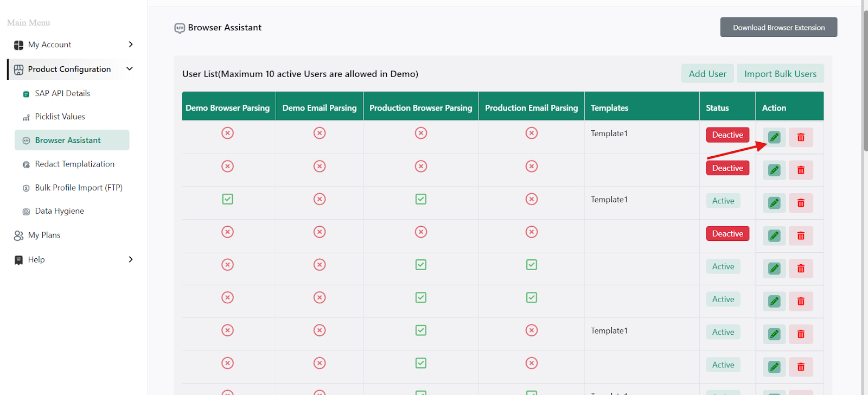Click trash icon in the fifth row

click(x=801, y=269)
